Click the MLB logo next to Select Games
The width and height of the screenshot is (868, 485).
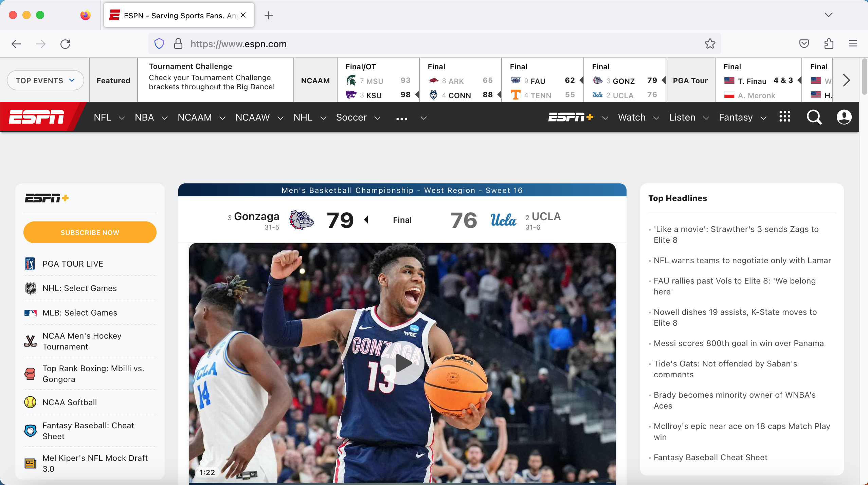coord(30,312)
